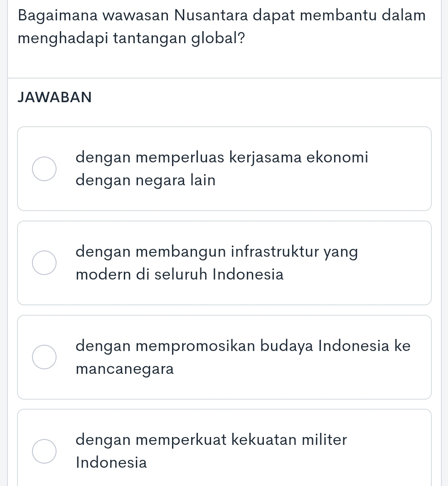Pick radio button for memperkuat kekuatan militer

(44, 451)
